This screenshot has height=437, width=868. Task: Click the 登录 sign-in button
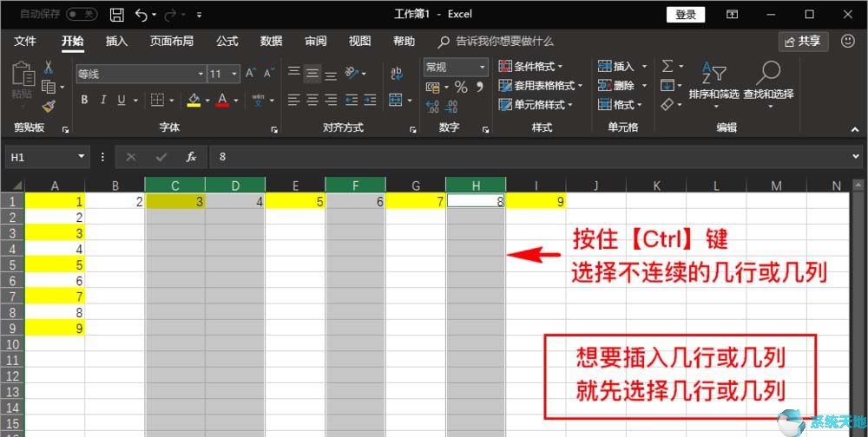686,15
